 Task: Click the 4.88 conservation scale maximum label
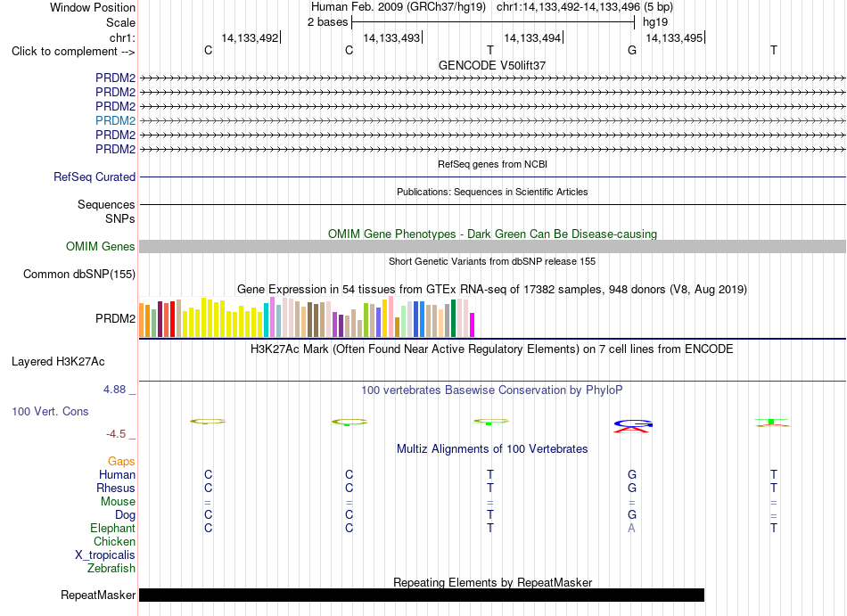pos(114,390)
